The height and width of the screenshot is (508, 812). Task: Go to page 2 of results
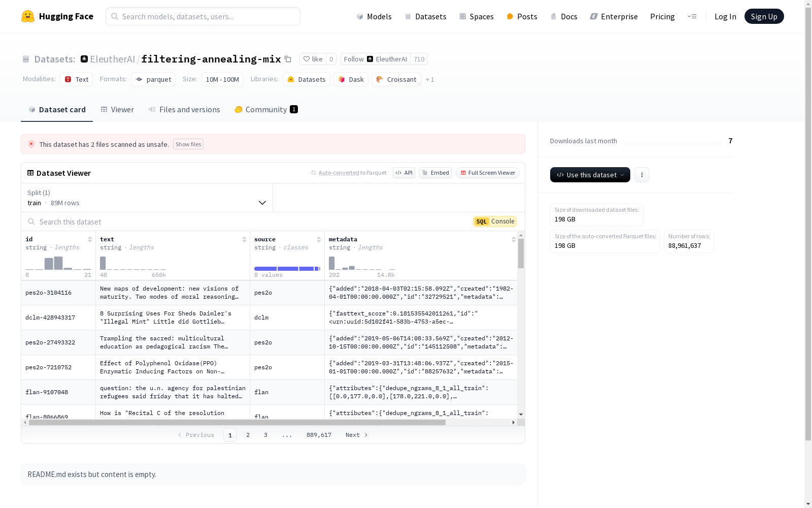pos(248,435)
